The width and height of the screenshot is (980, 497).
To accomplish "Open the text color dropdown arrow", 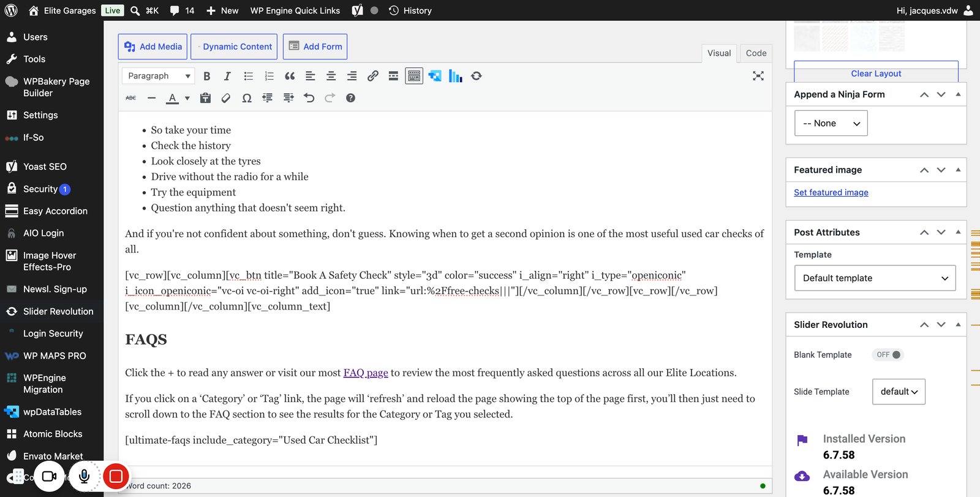I will pyautogui.click(x=187, y=98).
